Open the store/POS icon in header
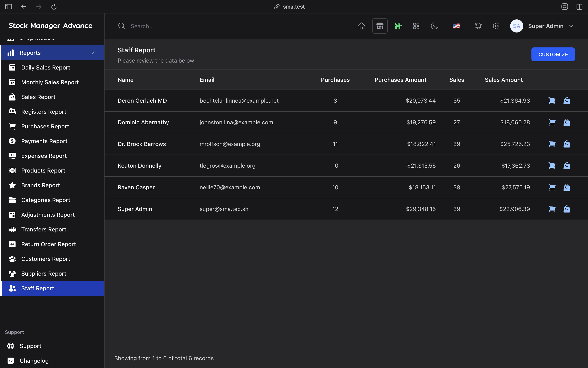 [x=380, y=26]
